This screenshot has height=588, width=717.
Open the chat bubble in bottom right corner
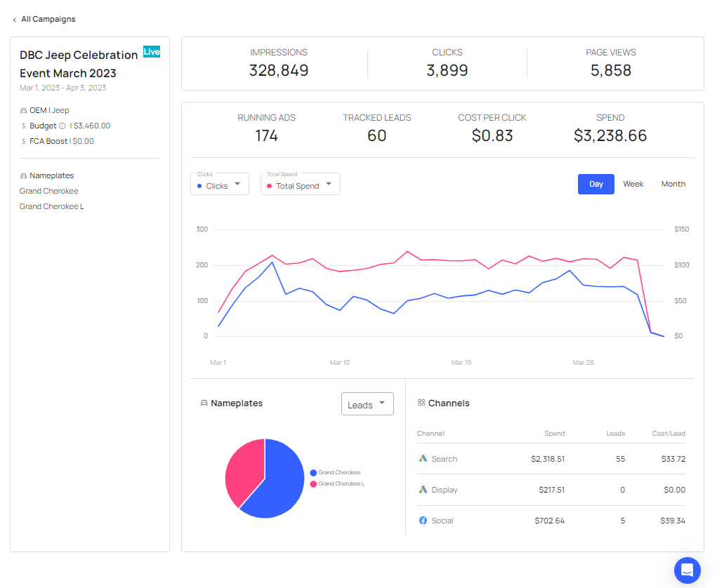687,570
